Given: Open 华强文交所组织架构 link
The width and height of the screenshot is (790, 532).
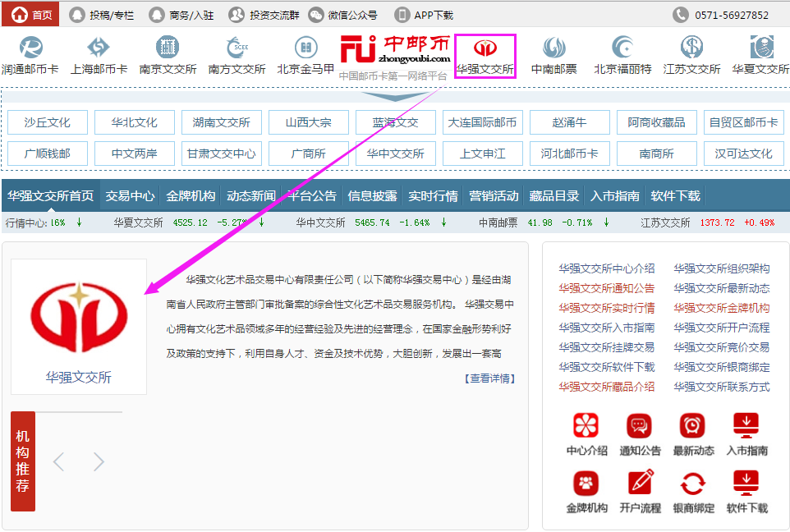Looking at the screenshot, I should [722, 268].
